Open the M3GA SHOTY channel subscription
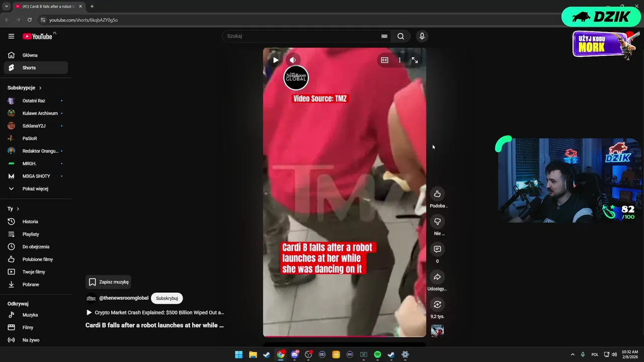Viewport: 644px width, 362px height. coord(36,176)
